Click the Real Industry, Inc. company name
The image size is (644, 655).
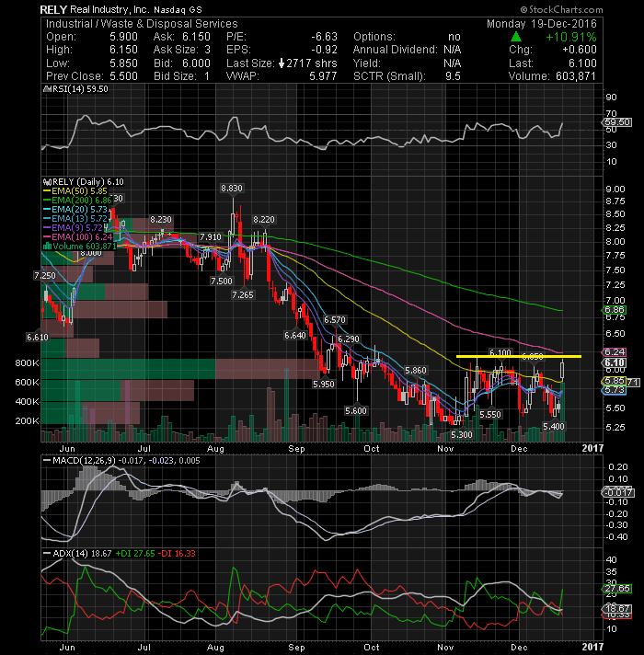click(x=109, y=9)
